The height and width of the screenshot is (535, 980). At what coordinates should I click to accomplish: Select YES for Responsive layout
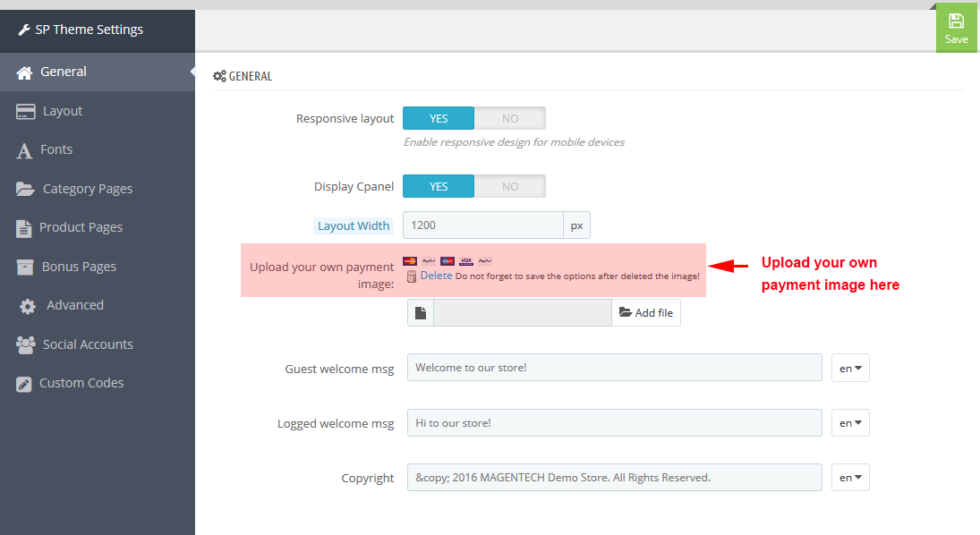[x=439, y=118]
